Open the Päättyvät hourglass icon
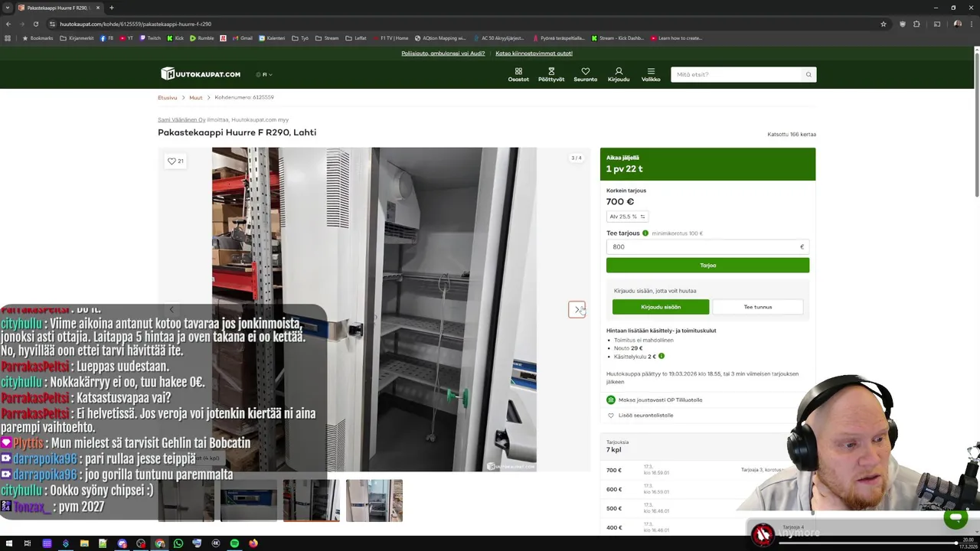Screen dimensions: 980x551 [551, 74]
